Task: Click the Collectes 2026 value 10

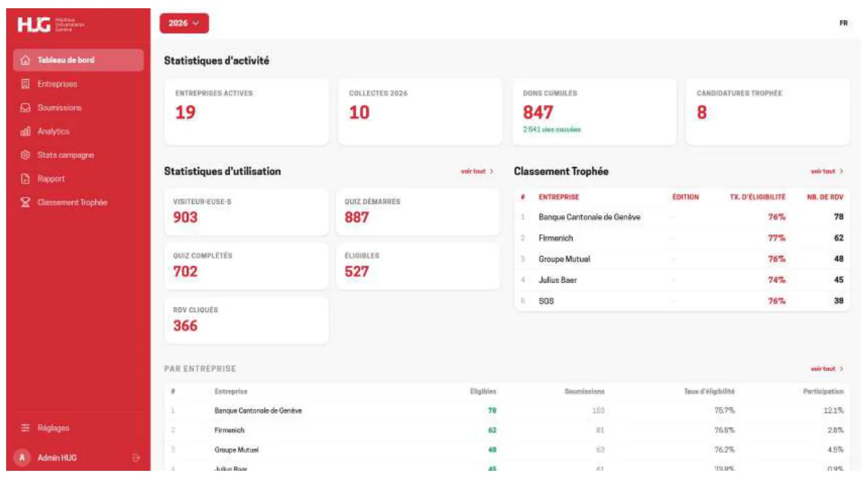Action: (x=359, y=113)
